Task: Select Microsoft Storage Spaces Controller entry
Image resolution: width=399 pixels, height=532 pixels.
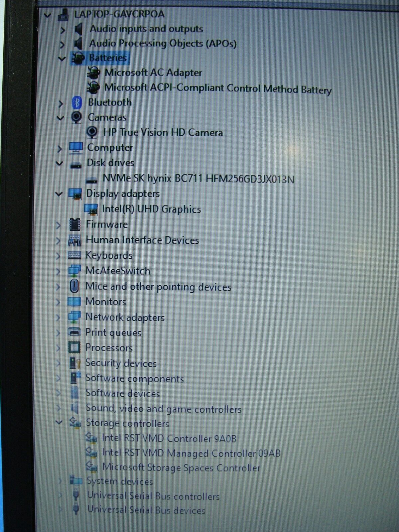Action: 181,467
